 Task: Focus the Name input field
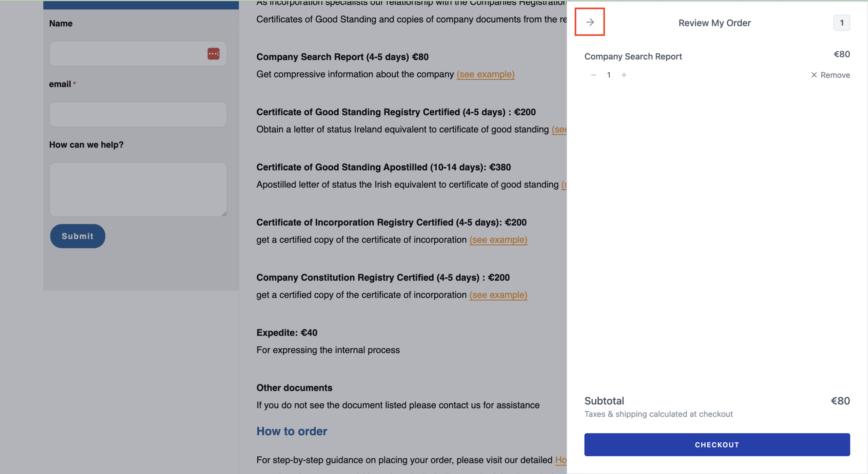[x=138, y=54]
